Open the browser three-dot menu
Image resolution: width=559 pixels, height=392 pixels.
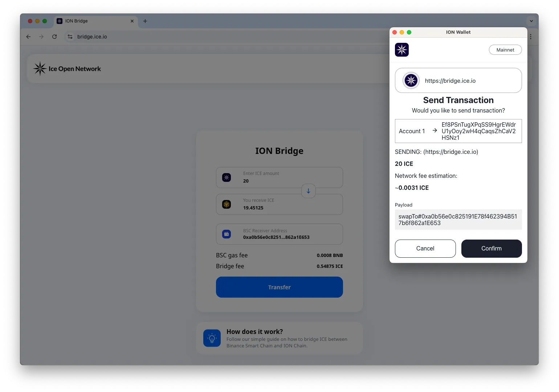pos(531,37)
